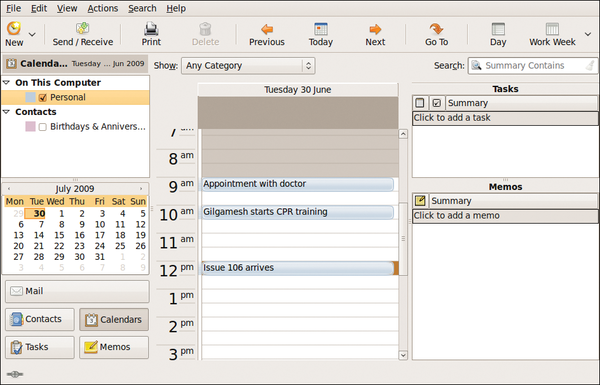Screen dimensions: 600x385
Task: Click the Personal calendar blue color swatch
Action: coord(30,97)
